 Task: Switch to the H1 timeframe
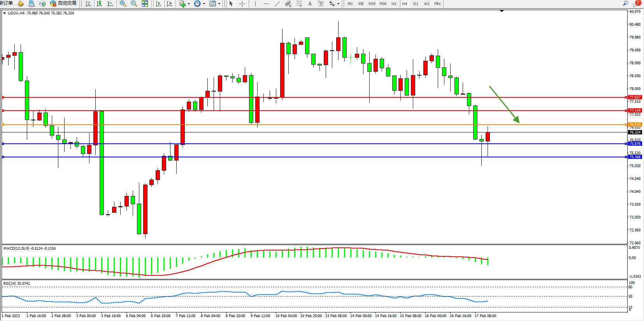click(394, 4)
